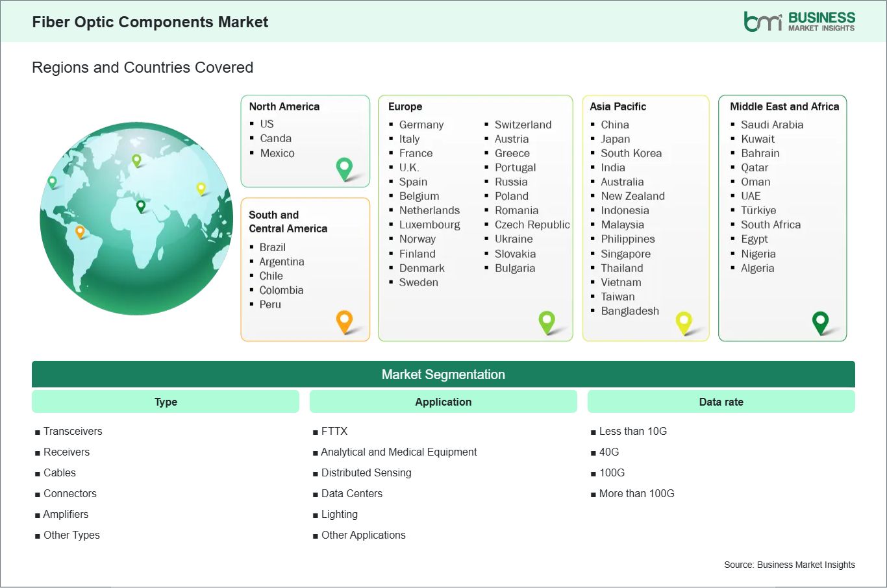The width and height of the screenshot is (887, 588).
Task: Click the Market Segmentation header bar
Action: tap(443, 374)
